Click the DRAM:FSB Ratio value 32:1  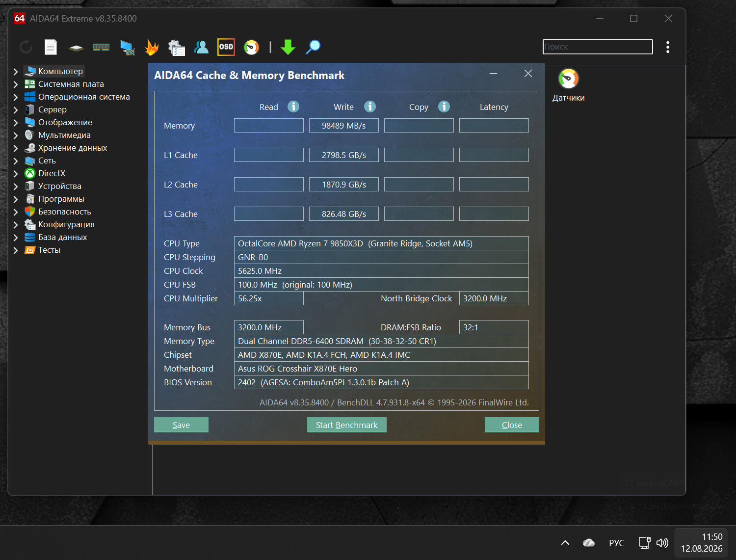(x=494, y=327)
